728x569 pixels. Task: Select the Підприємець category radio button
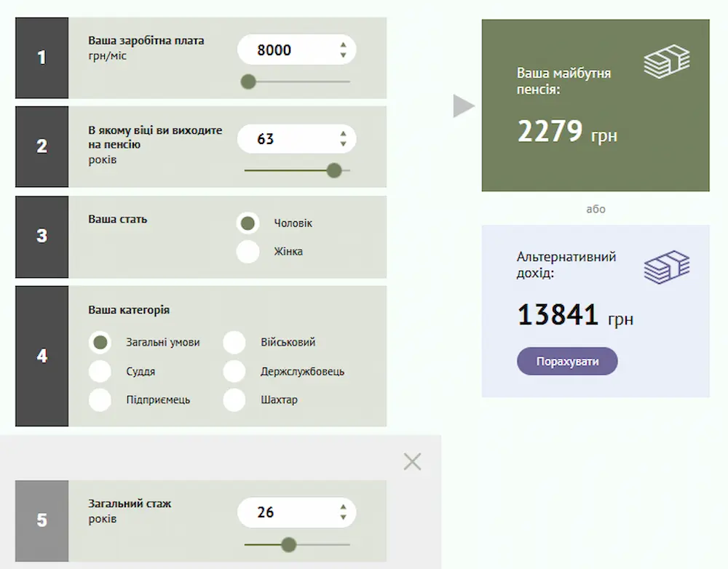point(100,400)
